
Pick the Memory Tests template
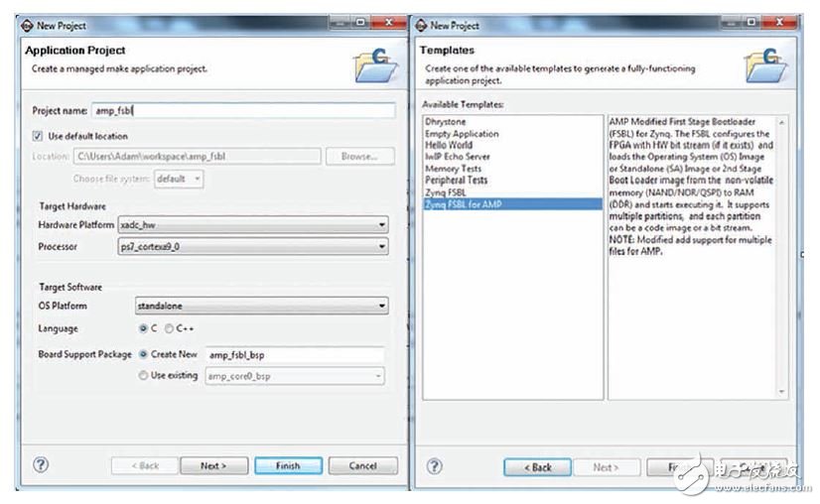(455, 169)
